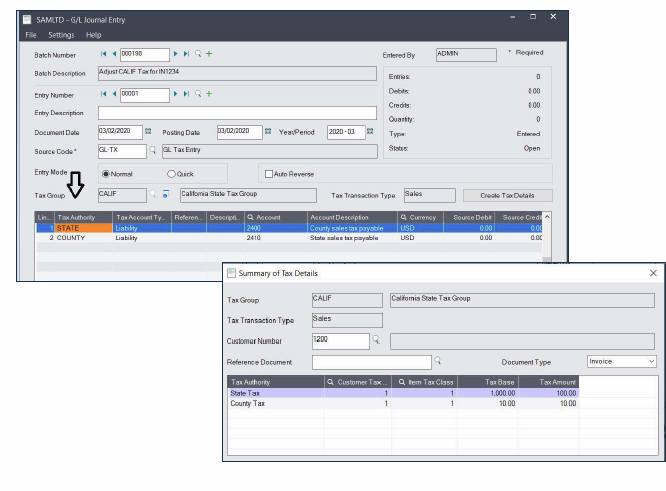Go to next entry number
The width and height of the screenshot is (666, 491).
point(177,94)
